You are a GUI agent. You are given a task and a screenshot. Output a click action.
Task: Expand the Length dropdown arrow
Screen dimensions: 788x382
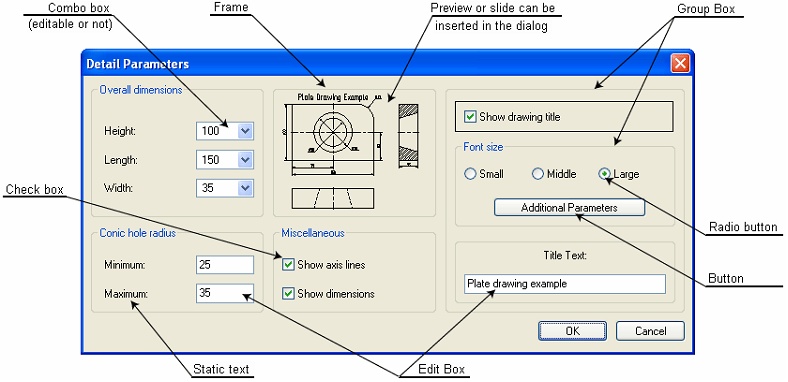(245, 160)
